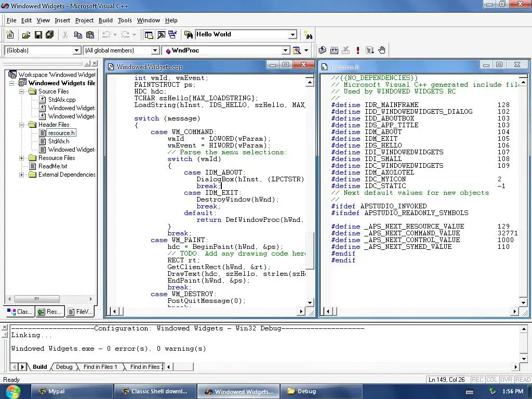This screenshot has width=532, height=399.
Task: Open the Build menu
Action: [105, 20]
